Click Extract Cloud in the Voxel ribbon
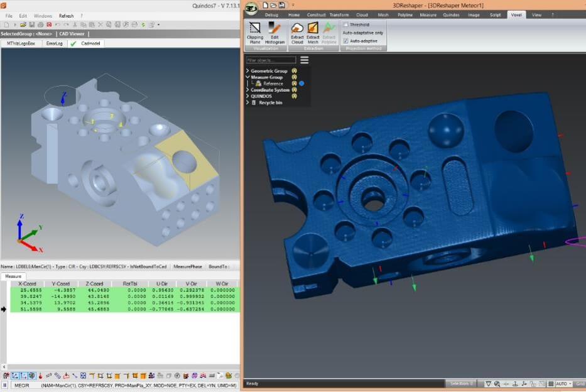This screenshot has height=392, width=586. (297, 33)
